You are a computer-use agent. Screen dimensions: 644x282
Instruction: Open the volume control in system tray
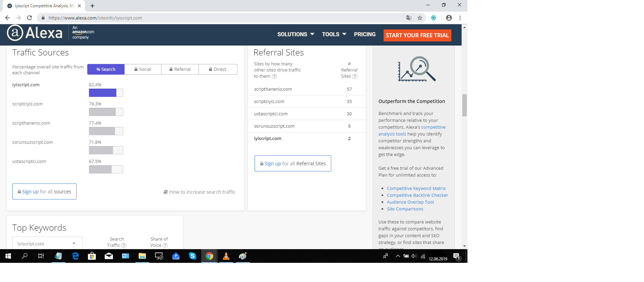coord(414,256)
